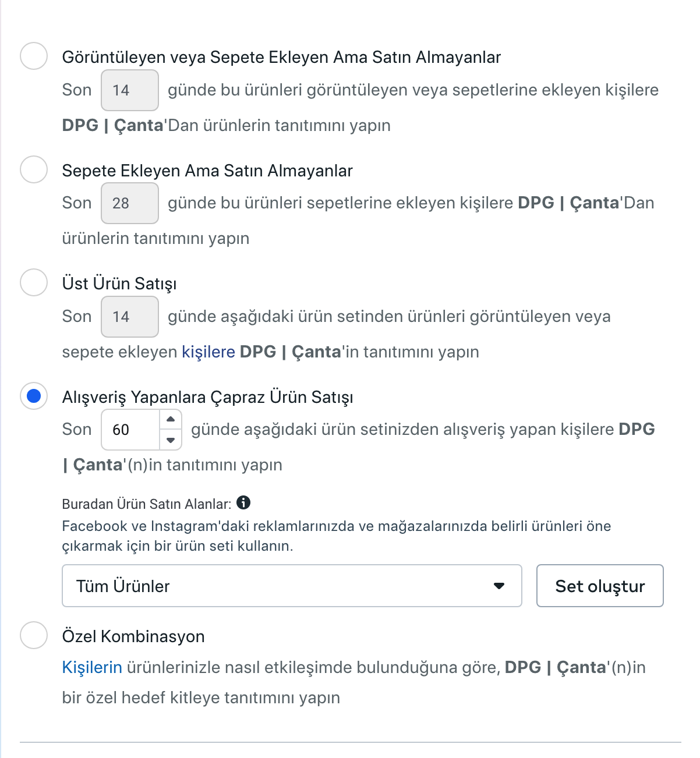Select Alışveriş Yapanlara Çapraz Ürün Satışı radio
The height and width of the screenshot is (758, 700).
pyautogui.click(x=34, y=396)
